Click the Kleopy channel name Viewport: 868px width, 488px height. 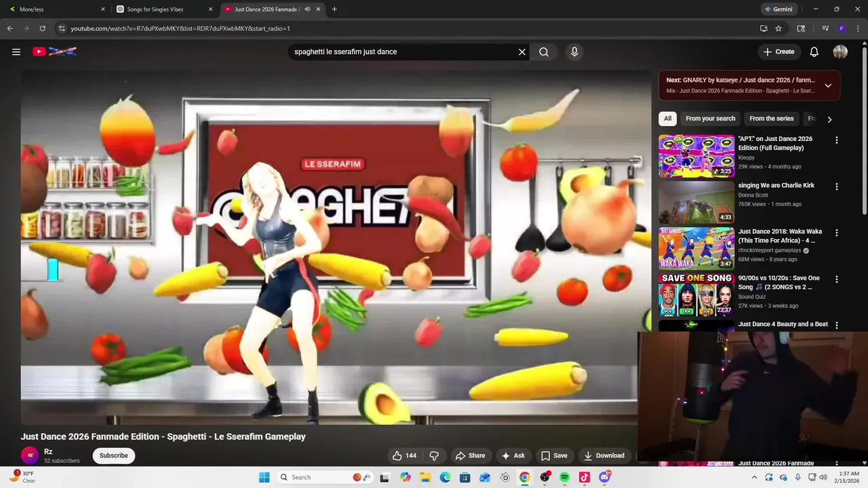tap(747, 157)
